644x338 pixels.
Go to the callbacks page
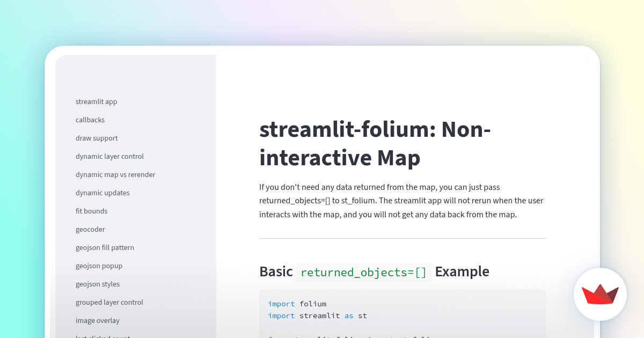pyautogui.click(x=90, y=120)
